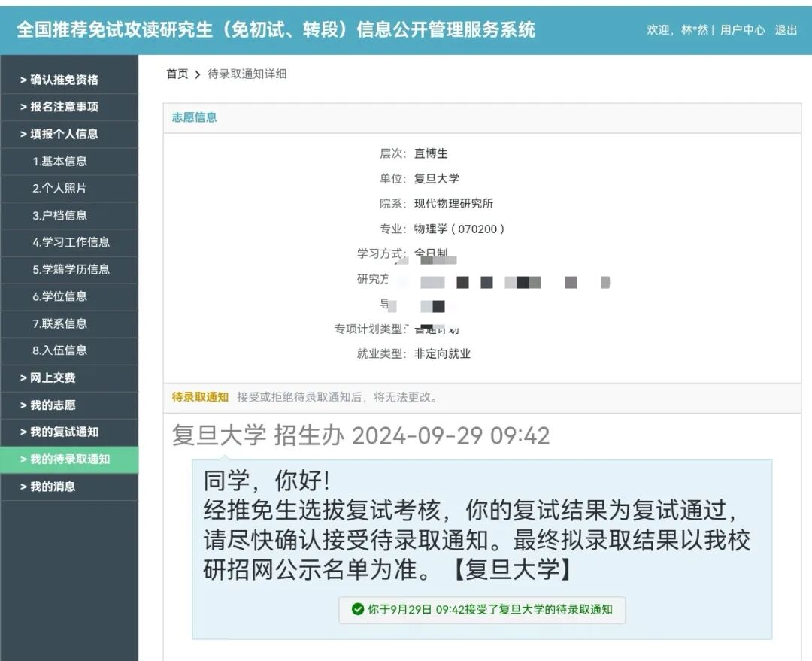Click the 用户中心 link

[x=742, y=30]
